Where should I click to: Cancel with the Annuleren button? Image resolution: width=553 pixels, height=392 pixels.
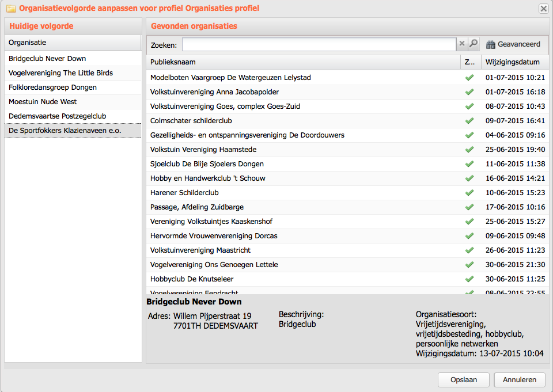point(520,380)
